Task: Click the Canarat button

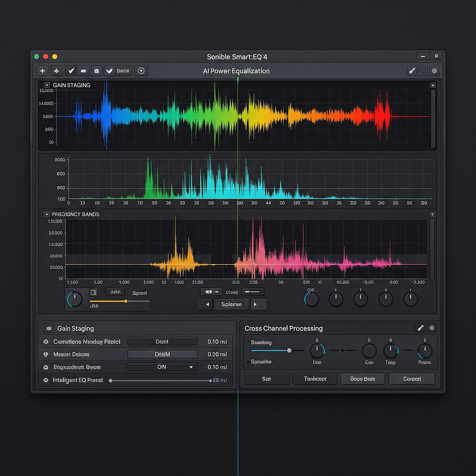Action: 412,379
